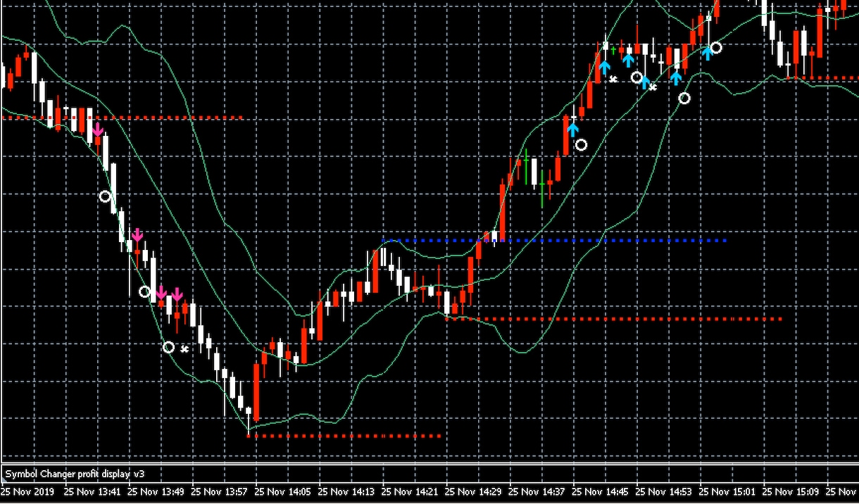
Task: Click the topmost pink down arrow signal
Action: (98, 130)
